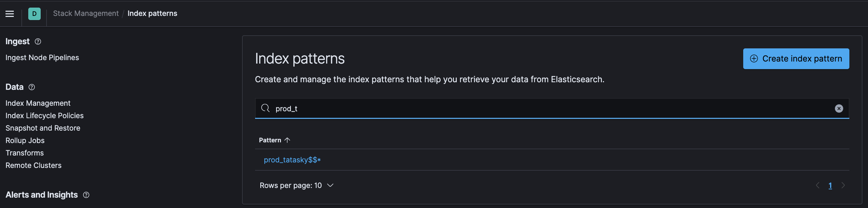Open the prod_tatasky$$* index pattern
The width and height of the screenshot is (868, 208).
click(x=292, y=160)
